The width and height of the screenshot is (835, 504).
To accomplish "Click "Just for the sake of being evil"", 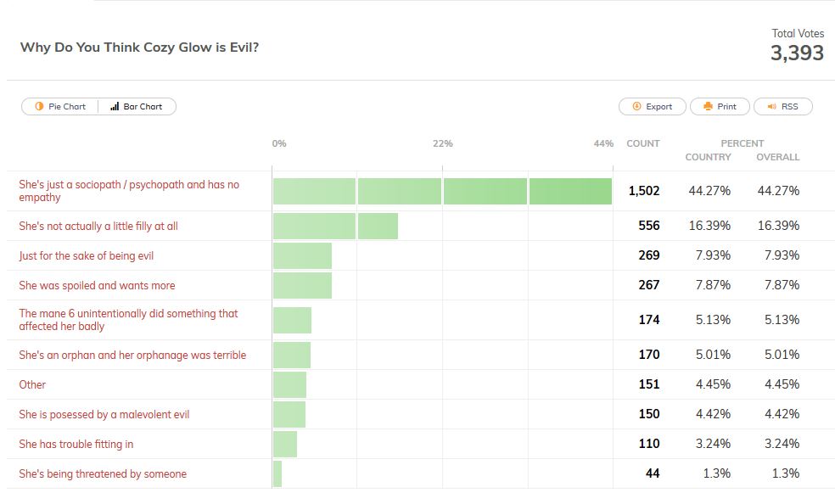I will click(x=87, y=255).
